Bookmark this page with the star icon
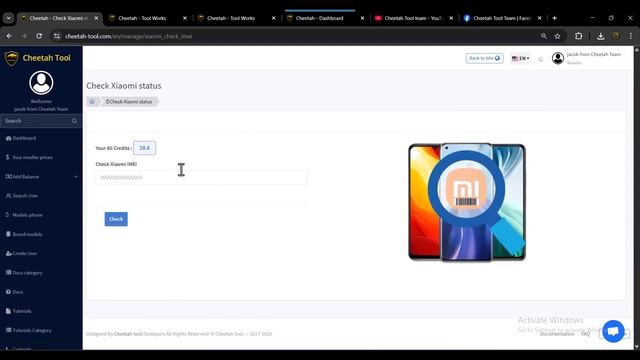640x360 pixels. click(x=558, y=36)
